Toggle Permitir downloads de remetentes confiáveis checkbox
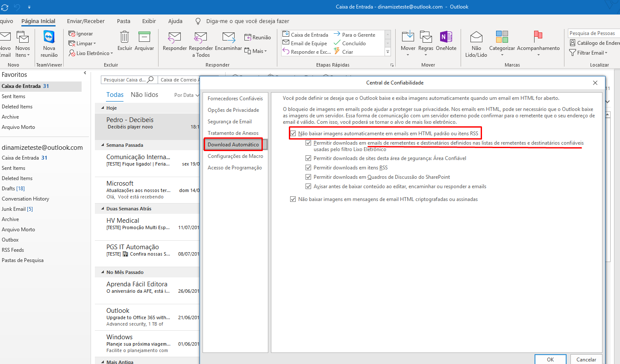Viewport: 620px width, 364px height. (308, 143)
